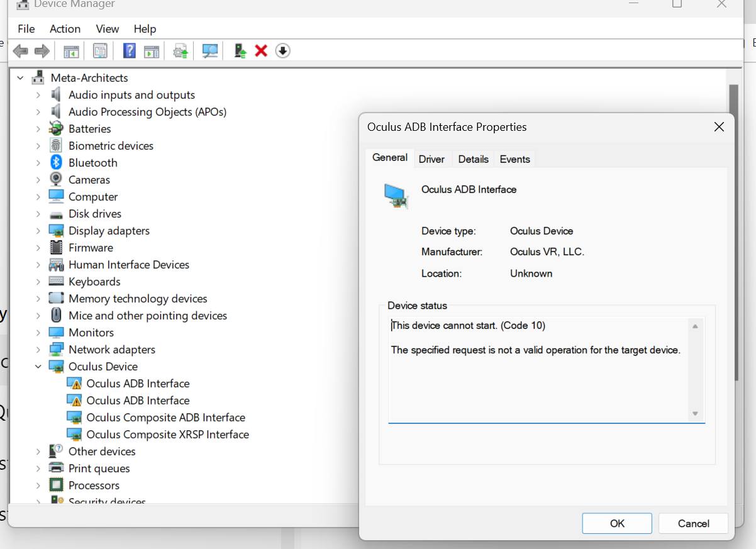The width and height of the screenshot is (756, 549).
Task: Dismiss the dialog with Cancel
Action: pyautogui.click(x=693, y=523)
